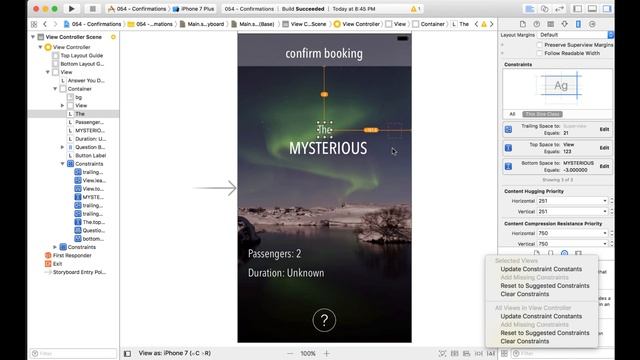Run the app with the Play button
Screen dimensions: 640x360
coord(71,9)
